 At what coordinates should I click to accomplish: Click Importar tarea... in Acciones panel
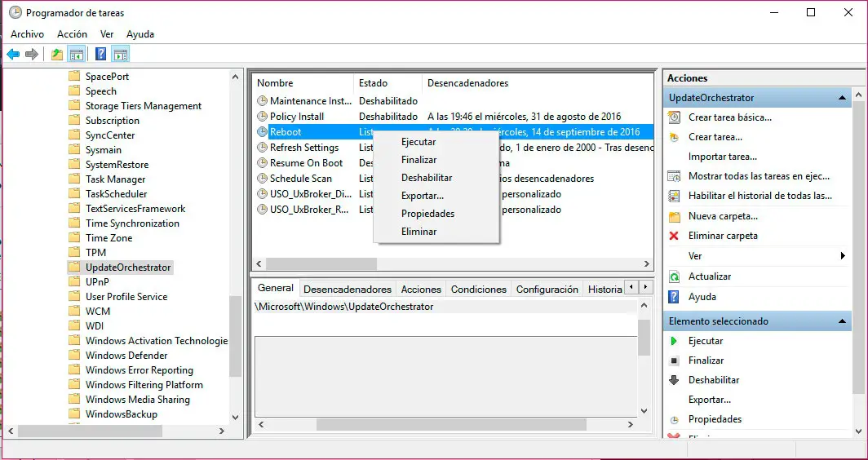[723, 157]
